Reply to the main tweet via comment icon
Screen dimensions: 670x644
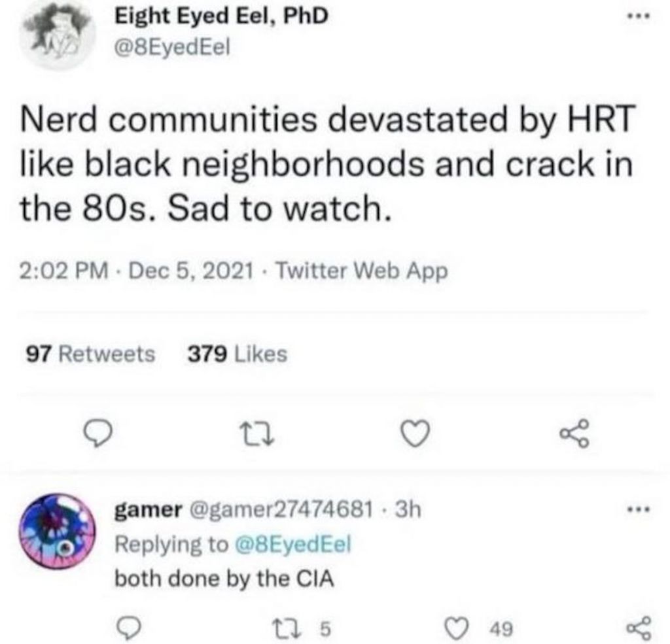point(98,433)
